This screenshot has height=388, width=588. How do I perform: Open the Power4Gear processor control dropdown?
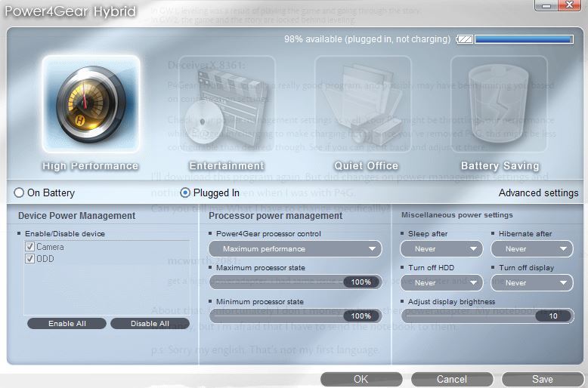[295, 248]
